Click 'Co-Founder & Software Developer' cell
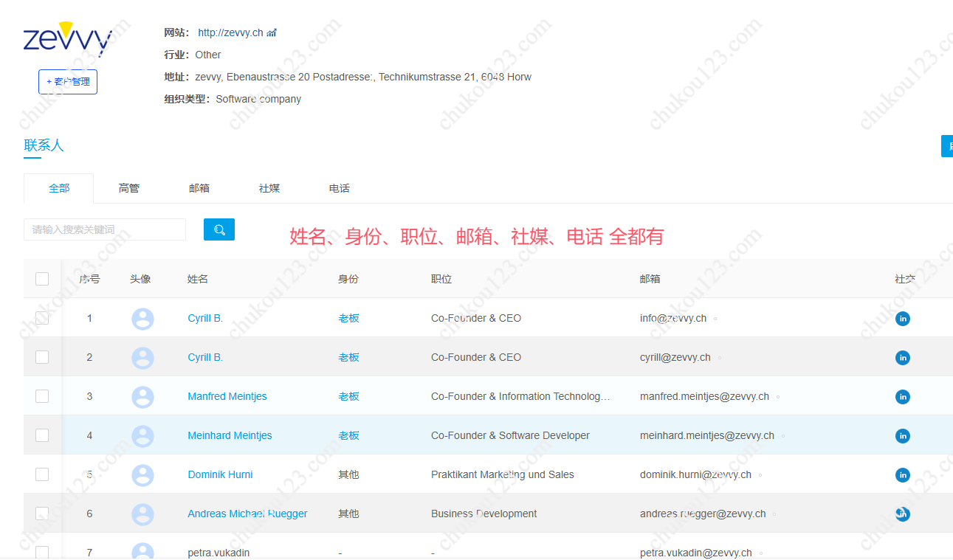953x560 pixels. tap(510, 435)
